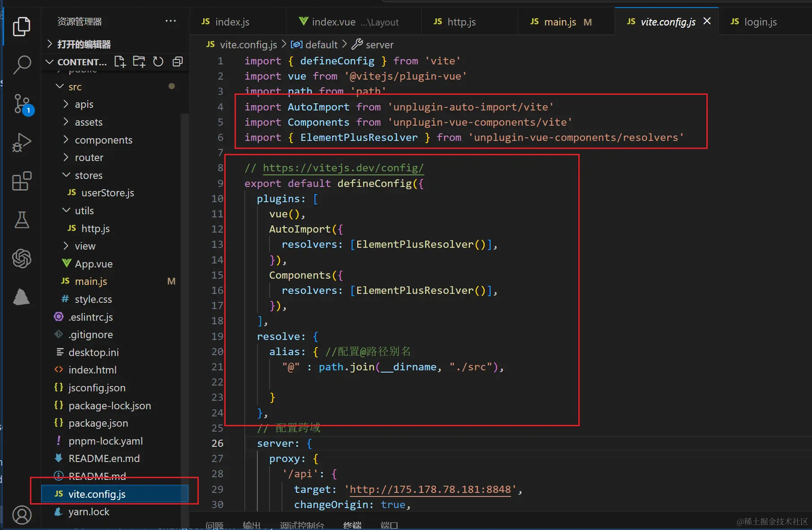
Task: Open the Testing view
Action: pyautogui.click(x=22, y=220)
